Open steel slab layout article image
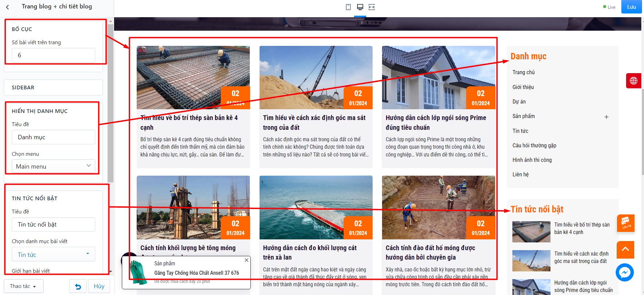Viewport: 644px width, 295px height. 193,78
